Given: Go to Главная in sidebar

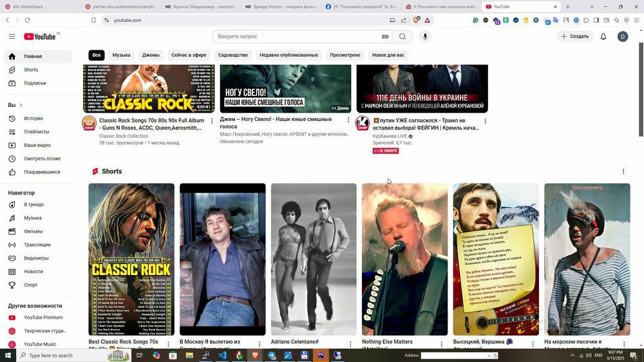Looking at the screenshot, I should (38, 56).
